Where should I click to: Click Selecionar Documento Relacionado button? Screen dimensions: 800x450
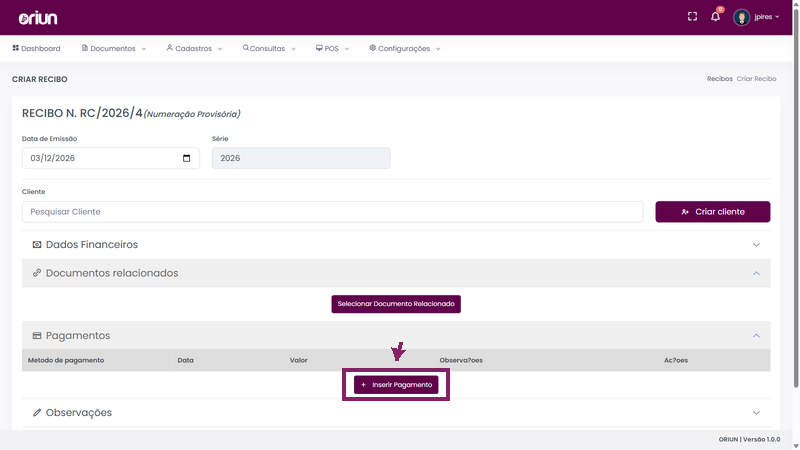click(x=396, y=304)
